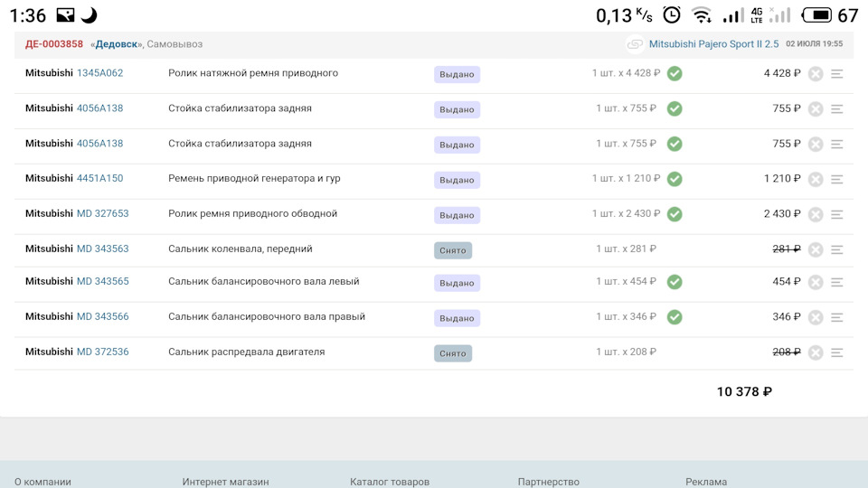Click the cancel icon for part 1345A062
The height and width of the screenshot is (488, 868).
pyautogui.click(x=816, y=74)
